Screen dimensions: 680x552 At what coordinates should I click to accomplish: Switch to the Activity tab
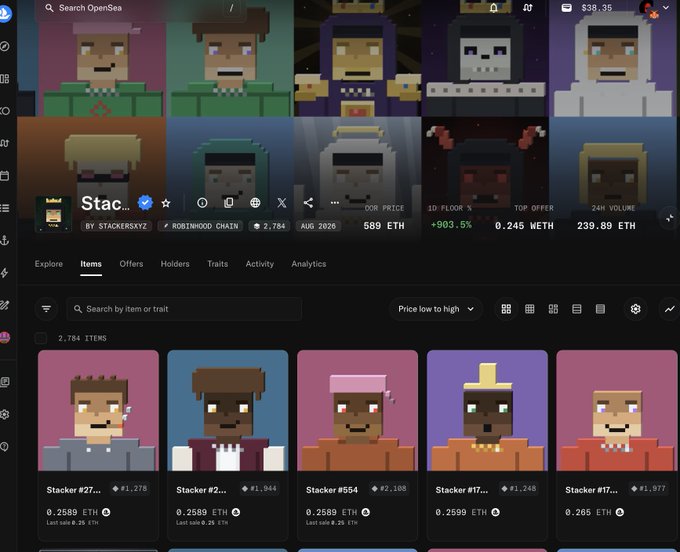coord(260,264)
